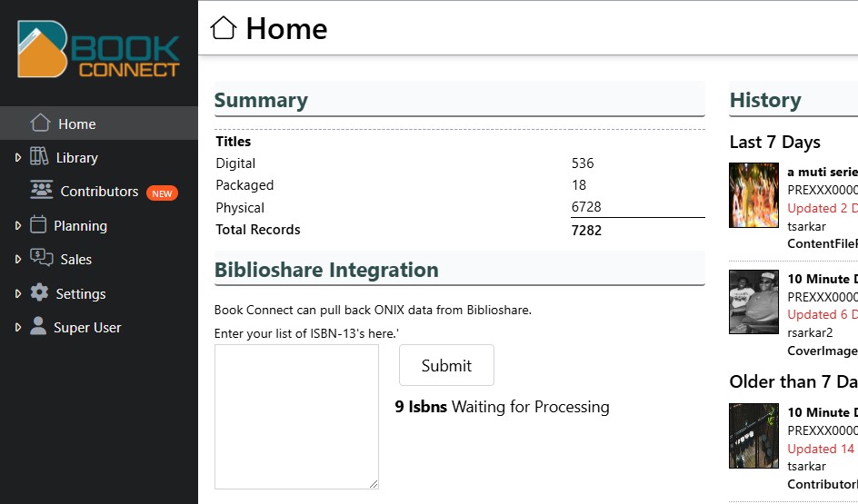Viewport: 858px width, 504px height.
Task: Open the 10 Minute history entry title
Action: [x=822, y=279]
